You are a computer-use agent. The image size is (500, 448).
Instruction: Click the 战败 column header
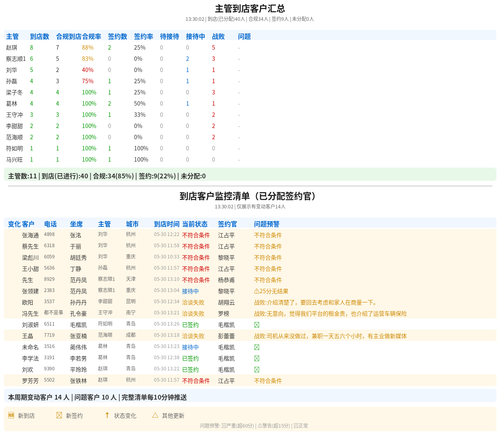(218, 36)
